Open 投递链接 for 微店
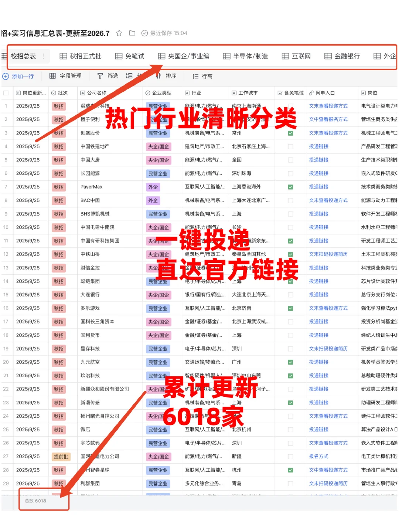 click(x=318, y=430)
